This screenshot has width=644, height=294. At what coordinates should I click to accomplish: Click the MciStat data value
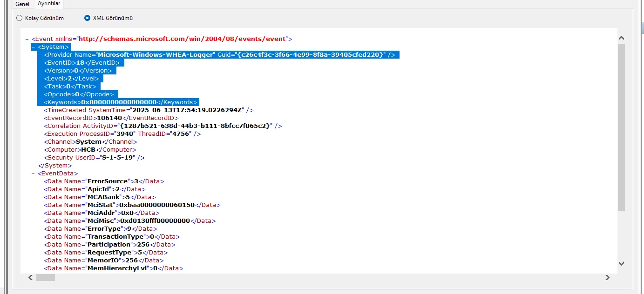tap(157, 205)
